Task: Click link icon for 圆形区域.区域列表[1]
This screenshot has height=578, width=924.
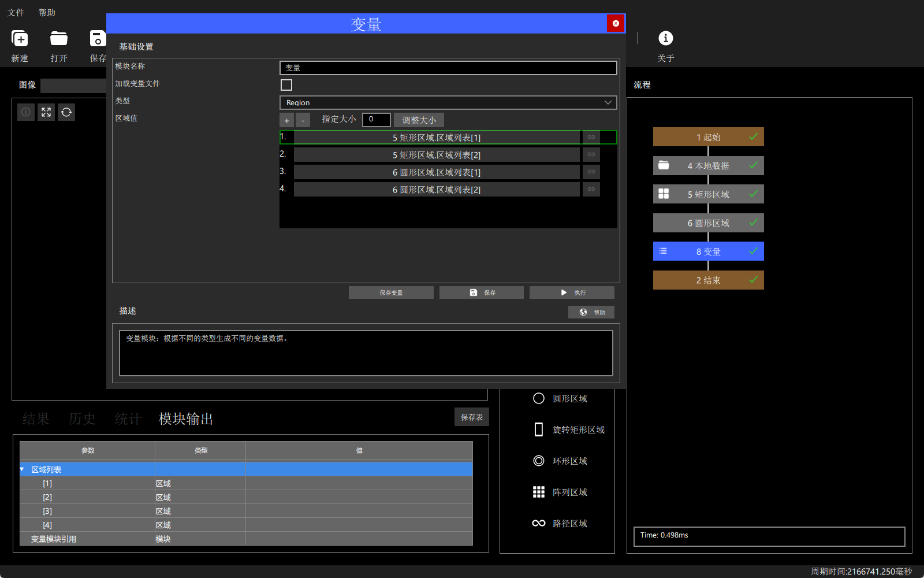Action: tap(591, 172)
